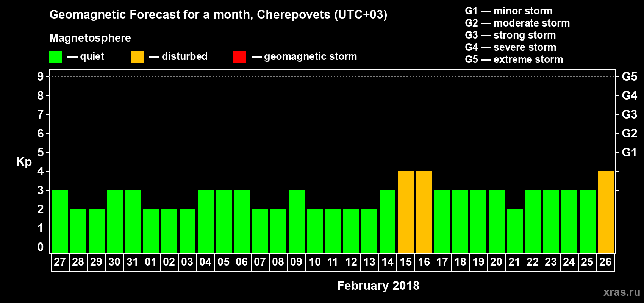
Task: Select the green bar for day 14
Action: (388, 221)
